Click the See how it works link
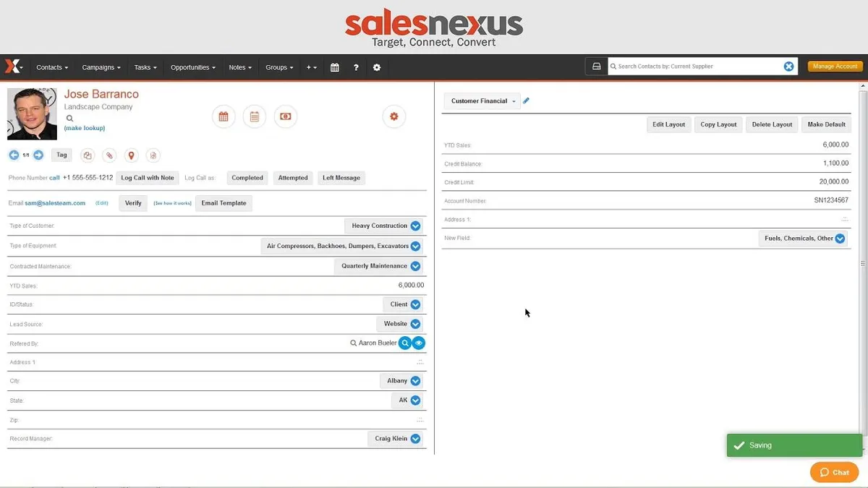868x488 pixels. (x=172, y=203)
